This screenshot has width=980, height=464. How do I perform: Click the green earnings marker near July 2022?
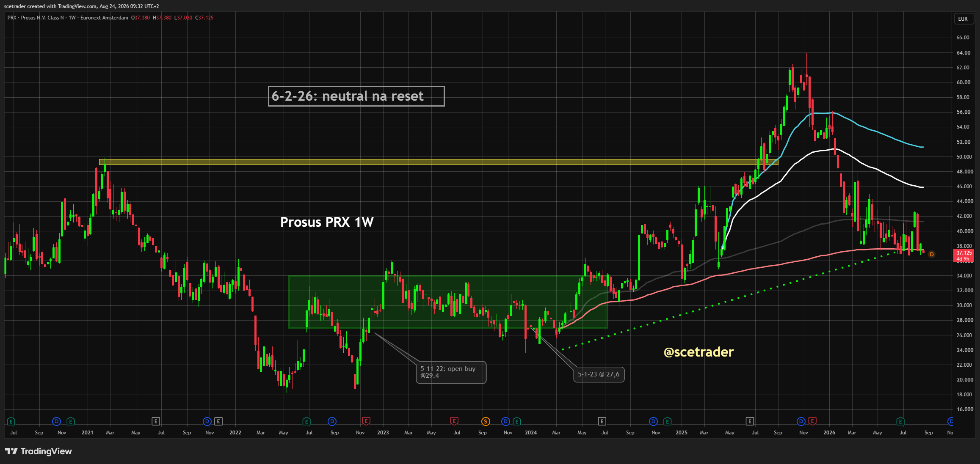(x=306, y=421)
